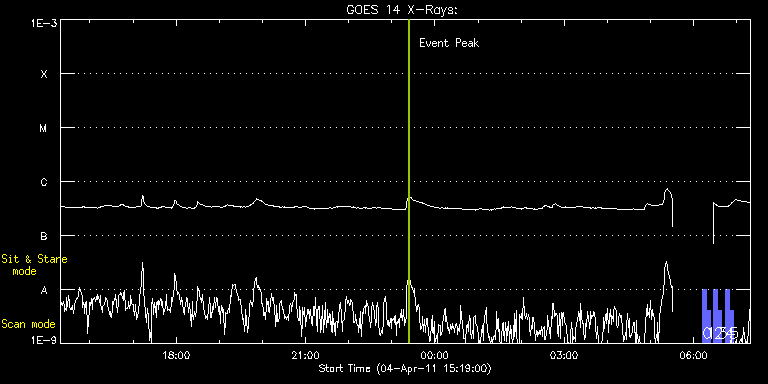Screen dimensions: 768x384
Task: Select the middle blue observation bar
Action: [718, 315]
